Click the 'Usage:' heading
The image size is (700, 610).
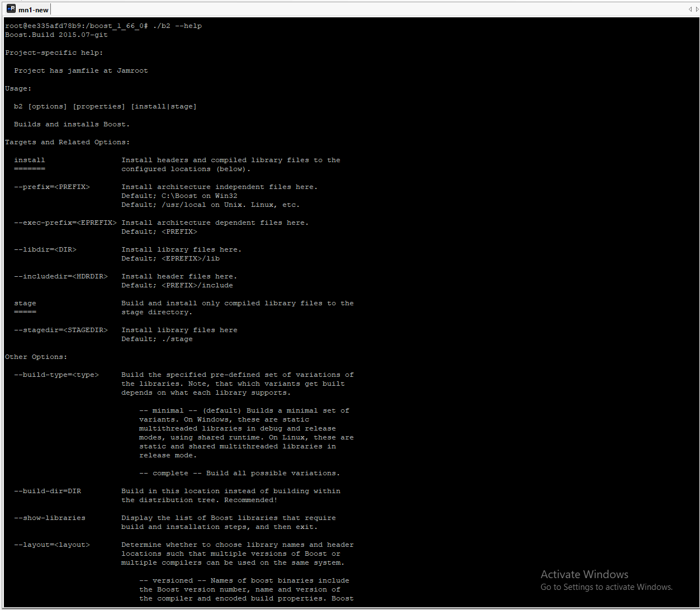(18, 88)
